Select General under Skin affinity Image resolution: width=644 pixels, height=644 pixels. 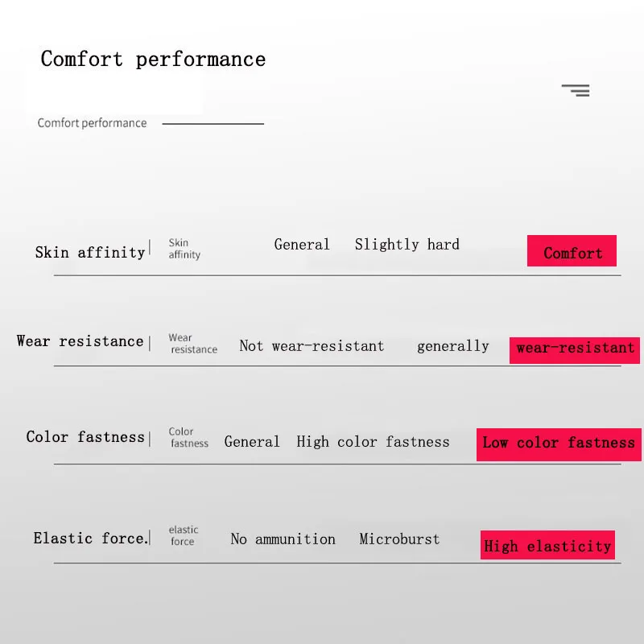(x=302, y=245)
